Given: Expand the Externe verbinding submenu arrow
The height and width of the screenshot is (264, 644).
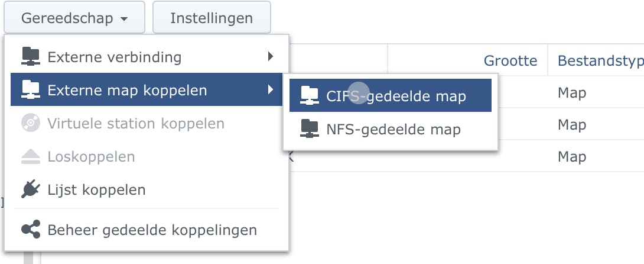Looking at the screenshot, I should coord(271,57).
